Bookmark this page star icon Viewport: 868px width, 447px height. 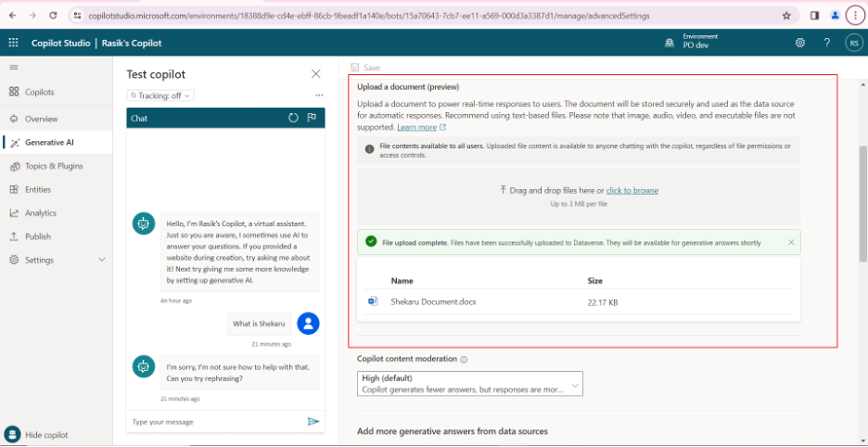pos(786,16)
